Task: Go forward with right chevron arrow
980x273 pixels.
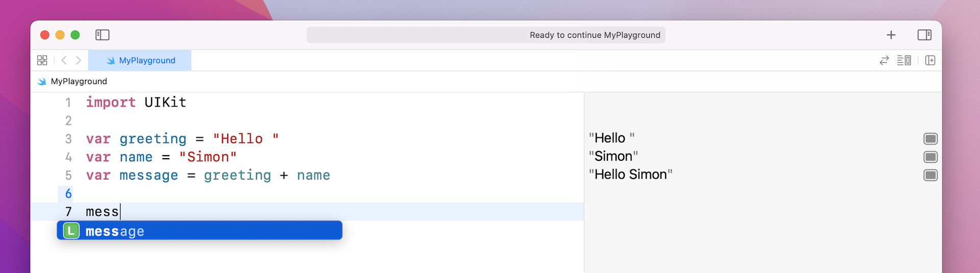Action: coord(79,60)
